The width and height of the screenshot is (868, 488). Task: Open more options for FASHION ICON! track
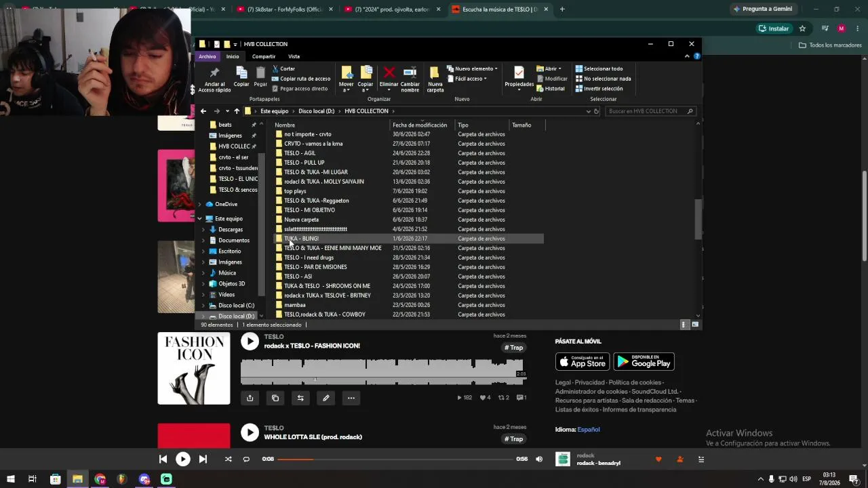point(351,398)
